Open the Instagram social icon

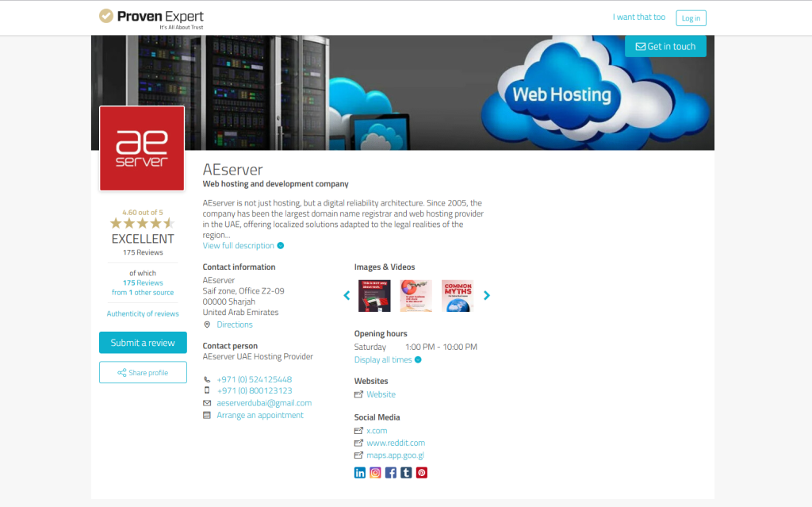coord(375,473)
